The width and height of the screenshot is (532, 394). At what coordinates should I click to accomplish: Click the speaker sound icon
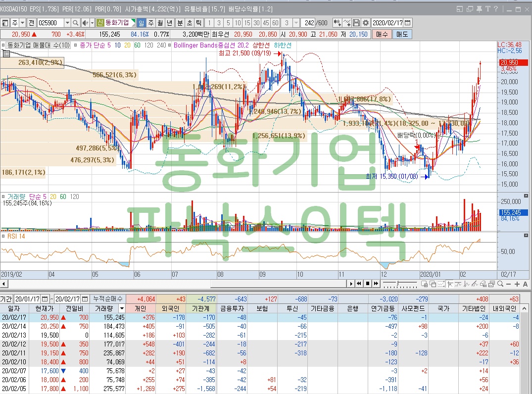85,23
